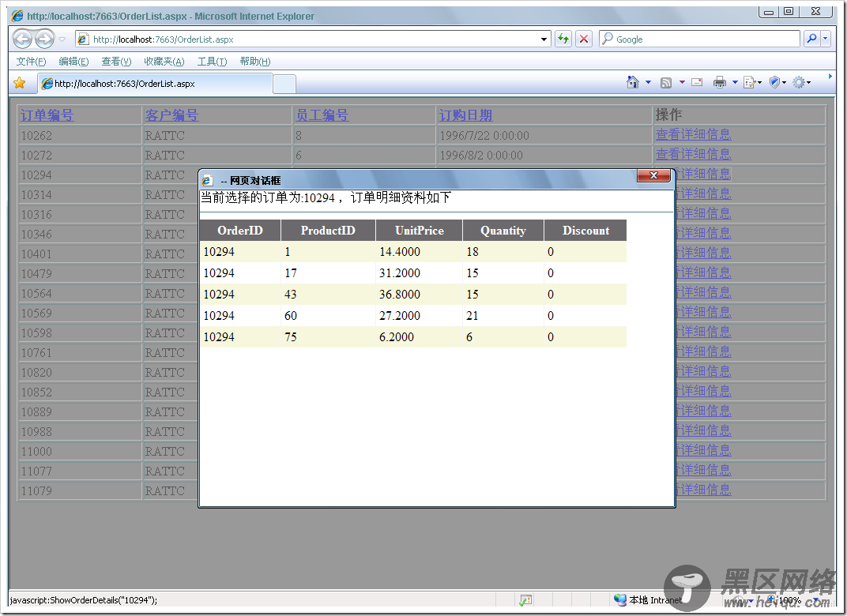The height and width of the screenshot is (616, 847).
Task: Click the Favorites star icon
Action: [20, 83]
